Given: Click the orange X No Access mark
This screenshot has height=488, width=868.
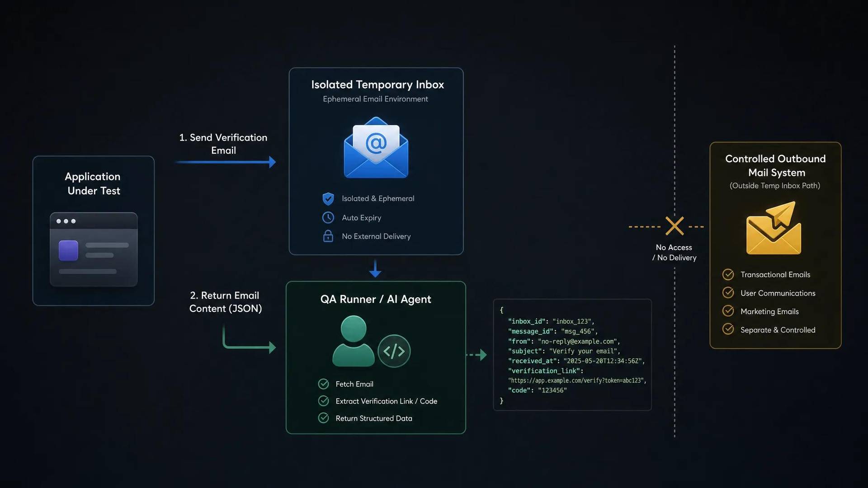Looking at the screenshot, I should (675, 226).
